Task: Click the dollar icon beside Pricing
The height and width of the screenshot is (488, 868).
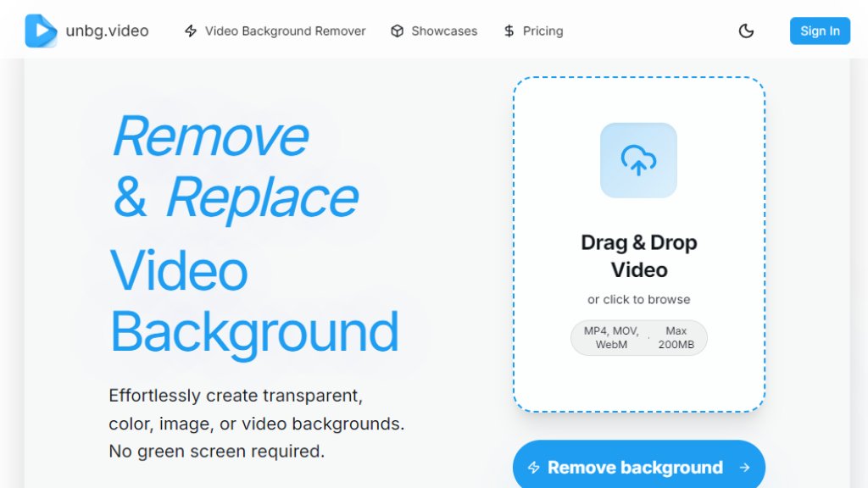Action: (x=509, y=30)
